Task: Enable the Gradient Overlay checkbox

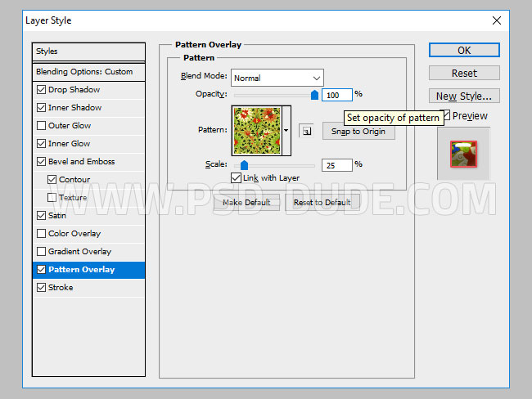Action: click(x=42, y=251)
